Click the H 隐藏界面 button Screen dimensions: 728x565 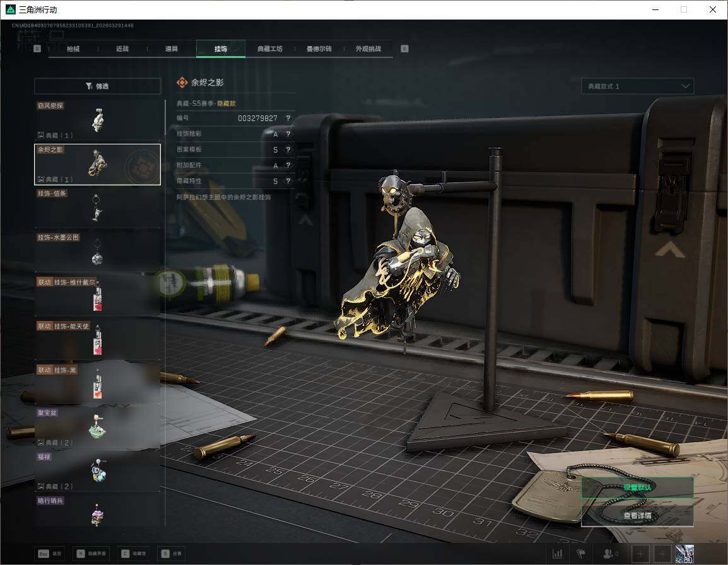(91, 554)
